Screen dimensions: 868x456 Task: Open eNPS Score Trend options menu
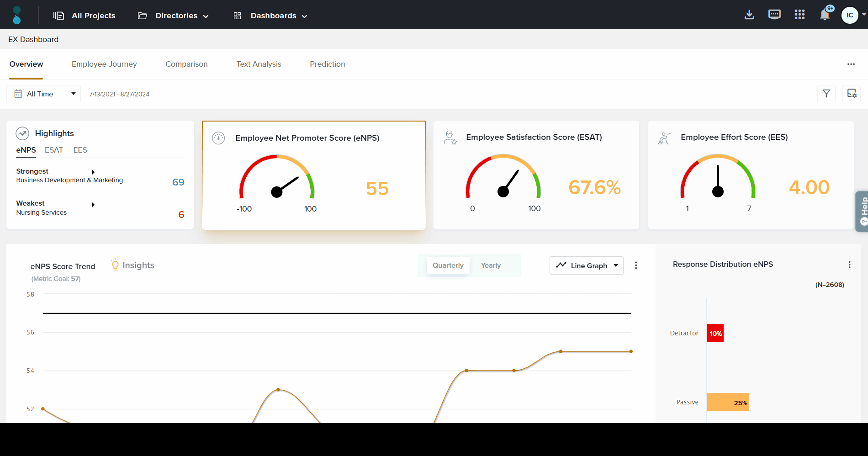636,265
